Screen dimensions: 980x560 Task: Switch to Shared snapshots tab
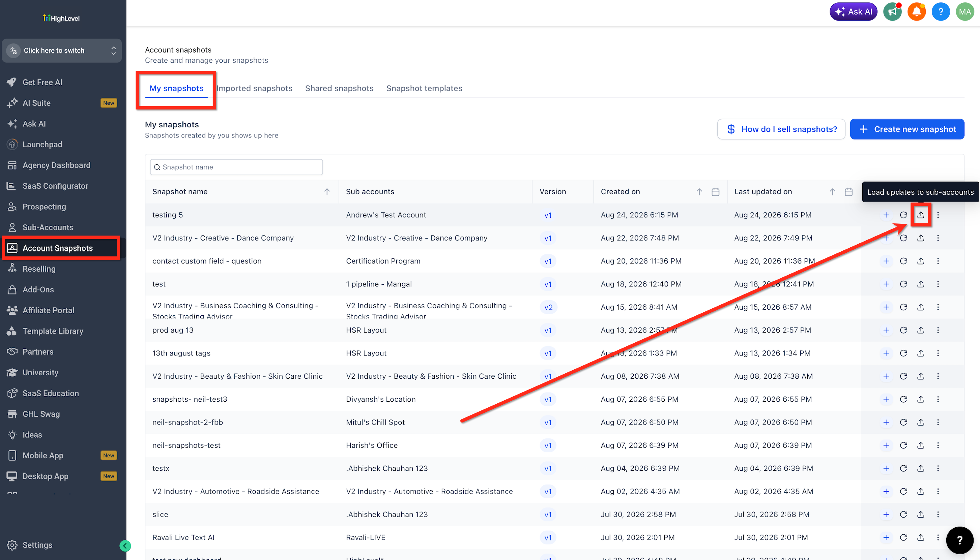coord(339,89)
